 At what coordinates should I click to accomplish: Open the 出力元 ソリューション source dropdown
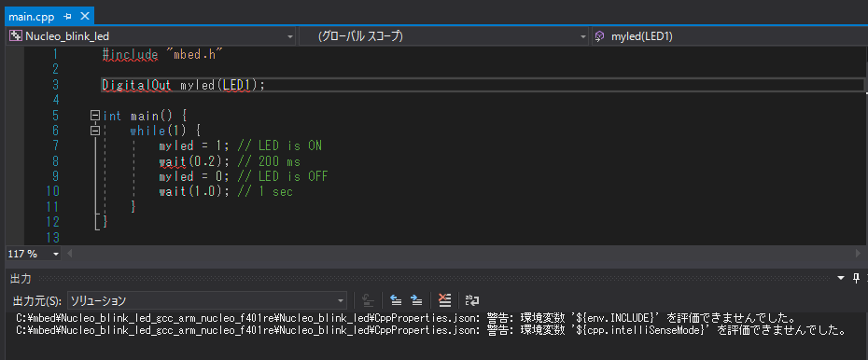click(x=207, y=301)
